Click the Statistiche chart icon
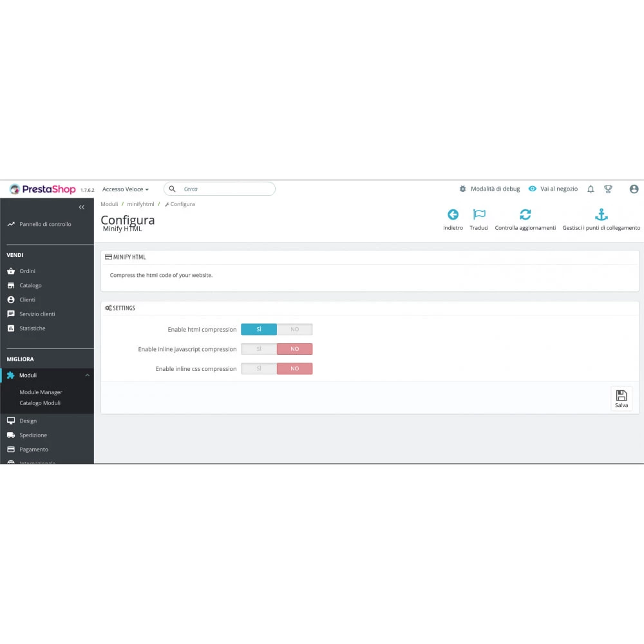 click(x=11, y=328)
